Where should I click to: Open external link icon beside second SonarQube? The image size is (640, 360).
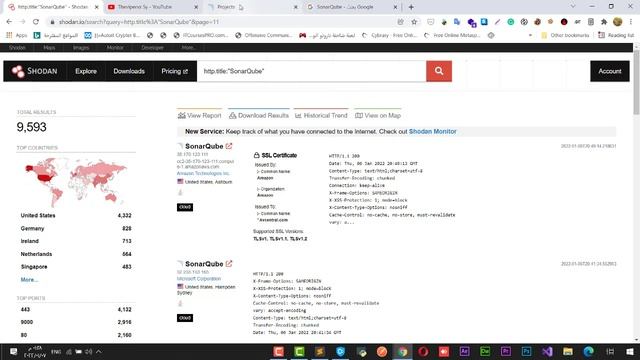tap(229, 264)
